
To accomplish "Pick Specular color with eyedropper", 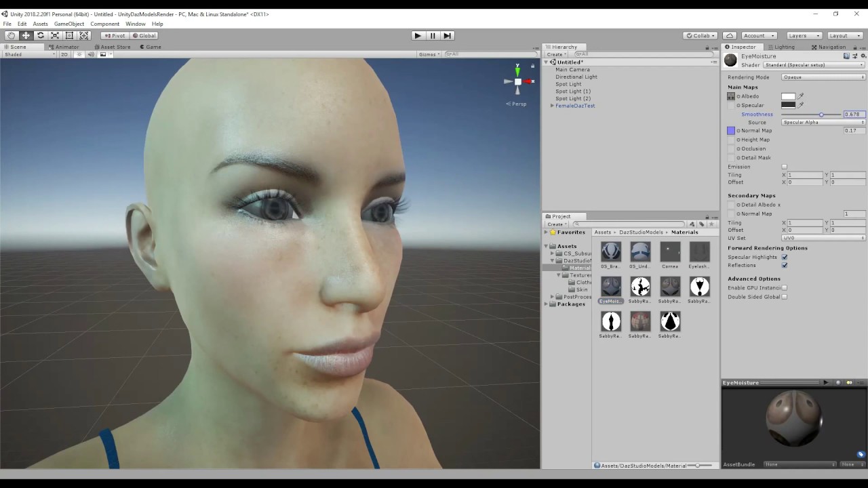I will point(801,105).
